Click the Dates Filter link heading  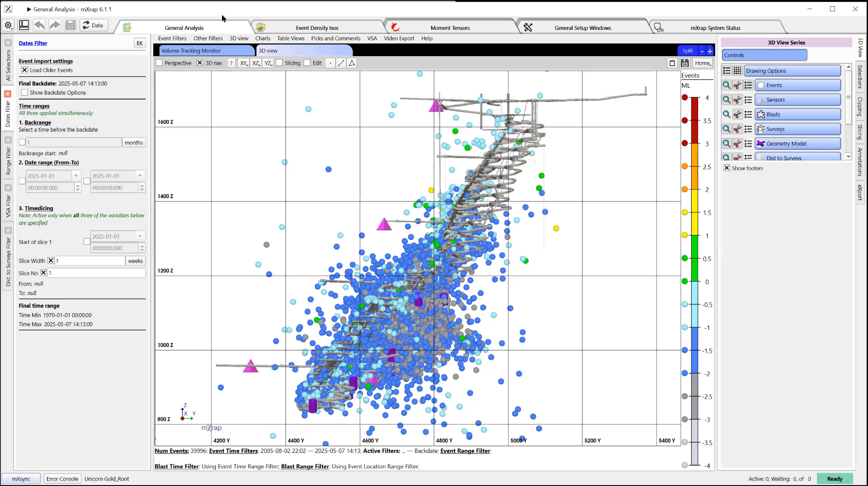point(33,43)
